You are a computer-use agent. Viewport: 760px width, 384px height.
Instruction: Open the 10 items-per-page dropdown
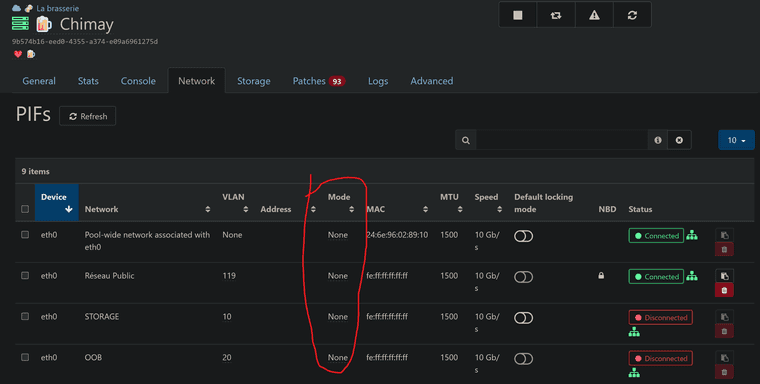[x=736, y=140]
